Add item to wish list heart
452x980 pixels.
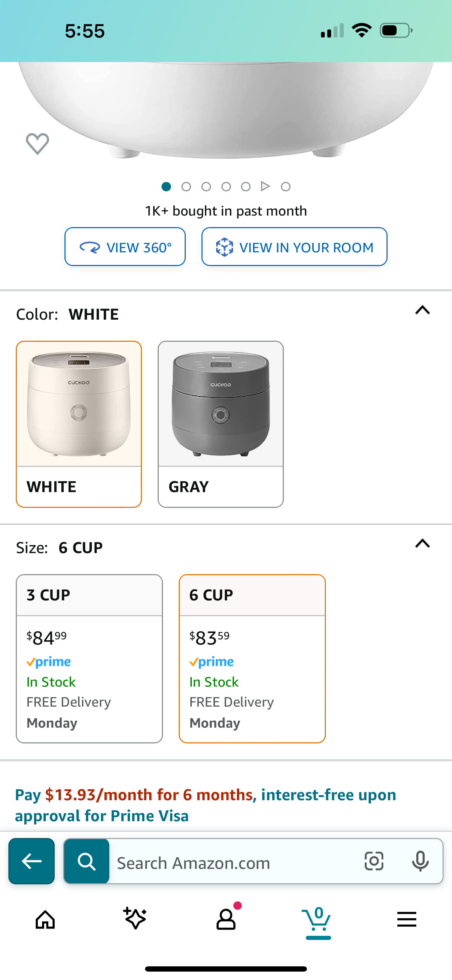[x=37, y=144]
